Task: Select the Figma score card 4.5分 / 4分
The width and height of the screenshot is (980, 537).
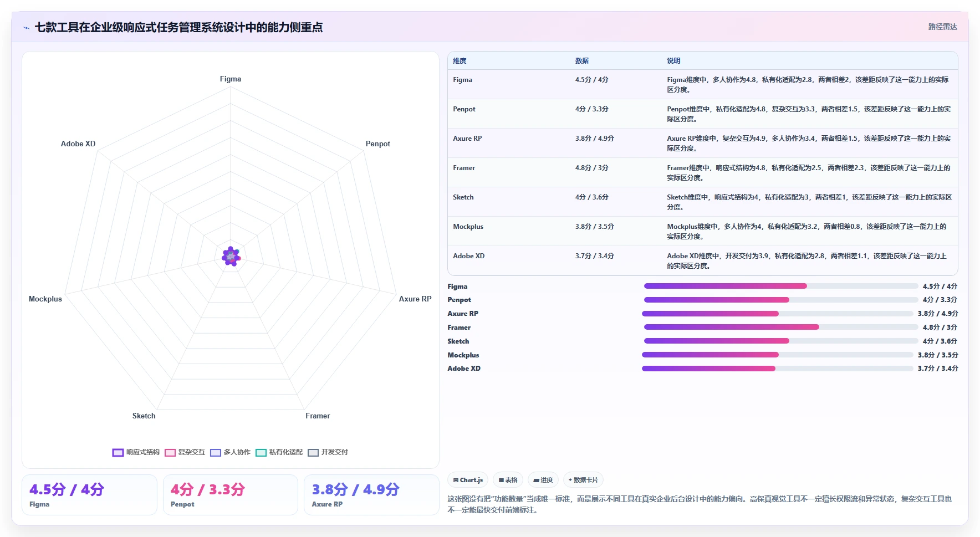Action: (x=89, y=495)
